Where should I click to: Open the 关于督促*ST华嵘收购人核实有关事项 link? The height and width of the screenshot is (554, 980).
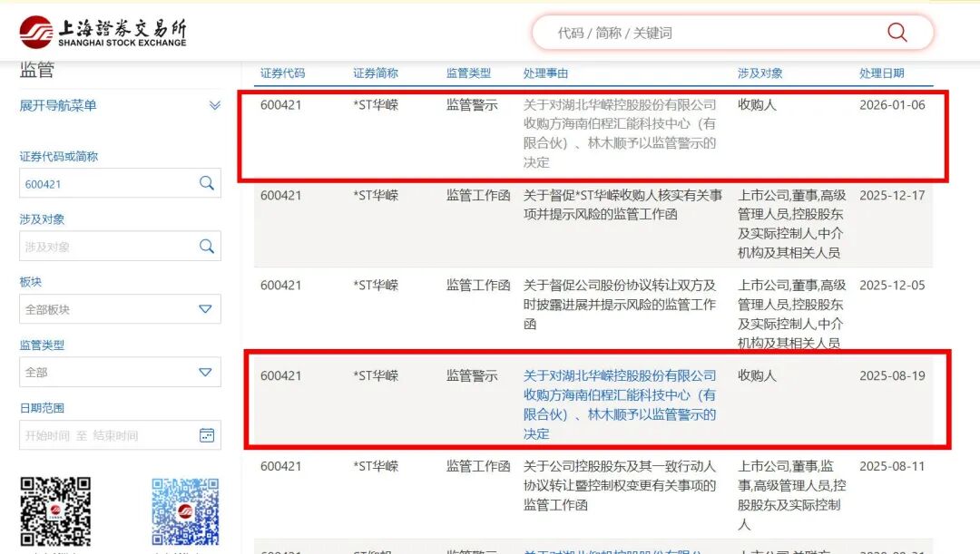[622, 205]
